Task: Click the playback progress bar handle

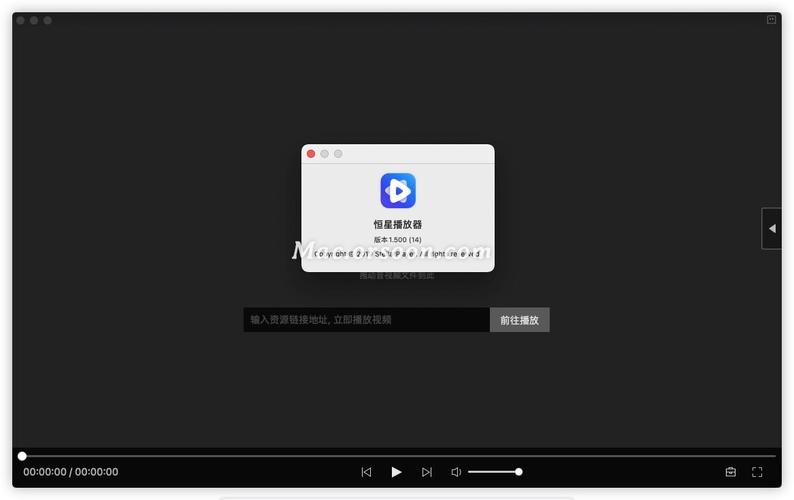Action: click(x=22, y=456)
